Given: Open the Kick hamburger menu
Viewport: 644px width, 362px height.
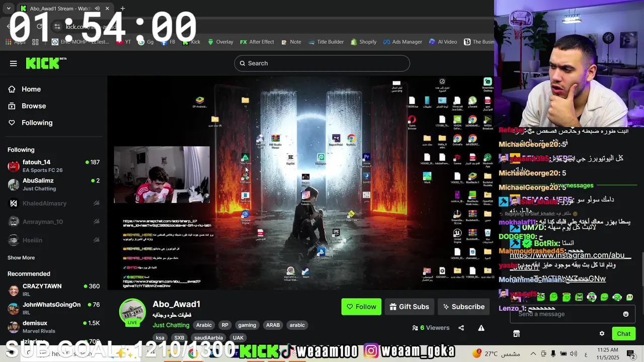Looking at the screenshot, I should point(14,63).
